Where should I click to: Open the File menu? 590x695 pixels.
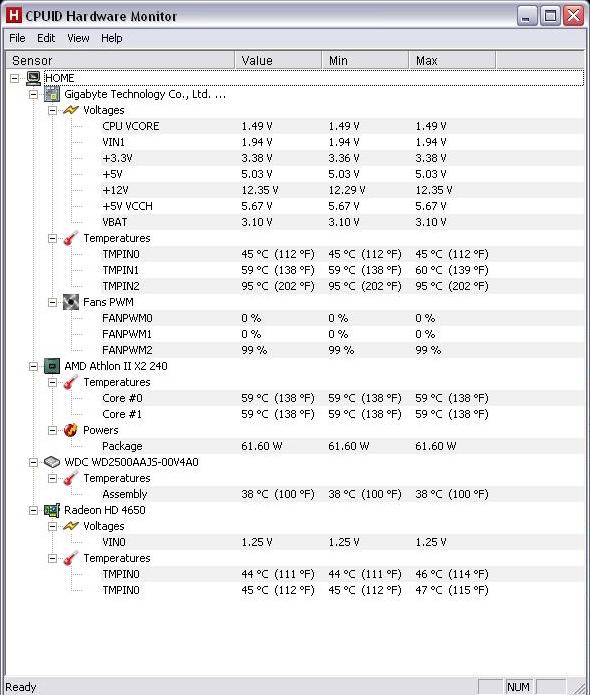17,38
